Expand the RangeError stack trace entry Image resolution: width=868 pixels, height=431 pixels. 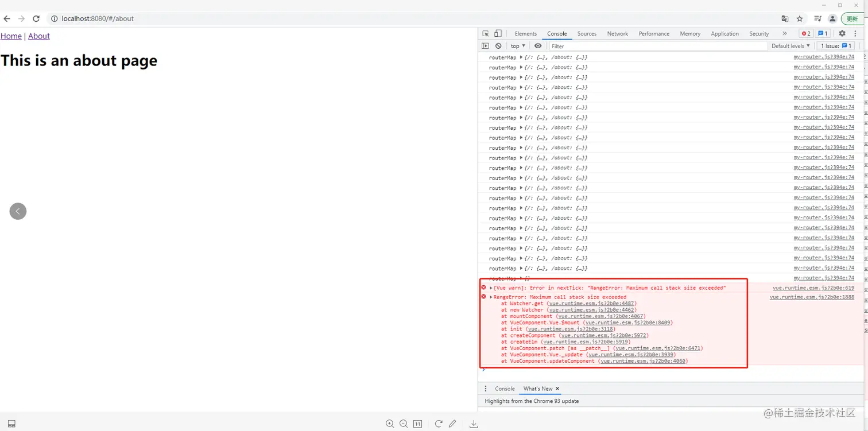pyautogui.click(x=491, y=297)
